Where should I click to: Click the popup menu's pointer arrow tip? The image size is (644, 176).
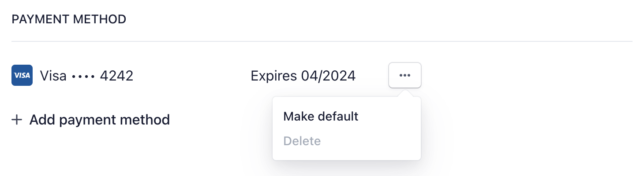coord(405,93)
